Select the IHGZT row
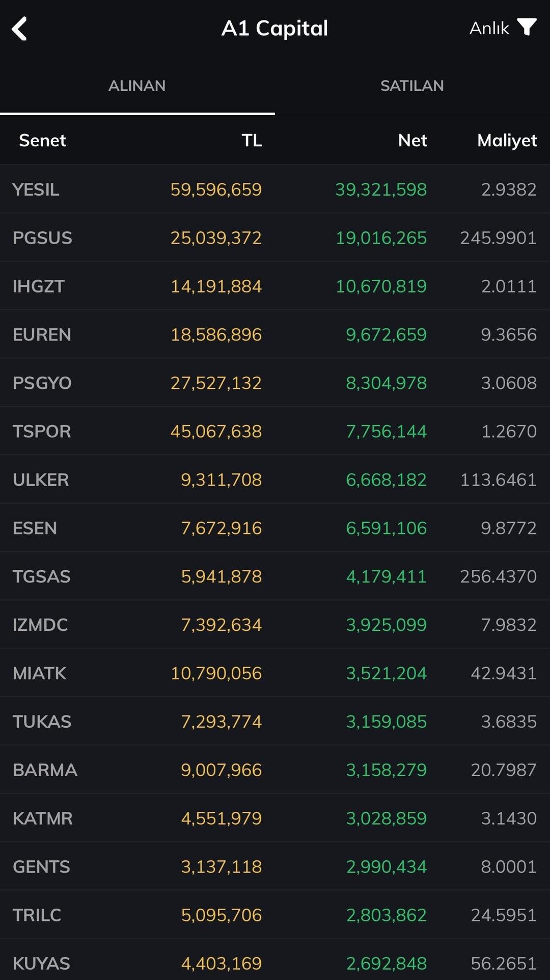Image resolution: width=550 pixels, height=980 pixels. (275, 286)
